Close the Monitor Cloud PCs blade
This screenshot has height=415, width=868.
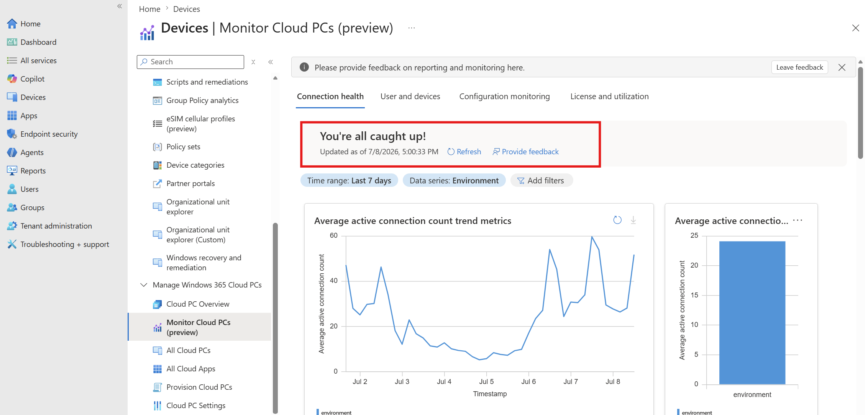tap(856, 28)
